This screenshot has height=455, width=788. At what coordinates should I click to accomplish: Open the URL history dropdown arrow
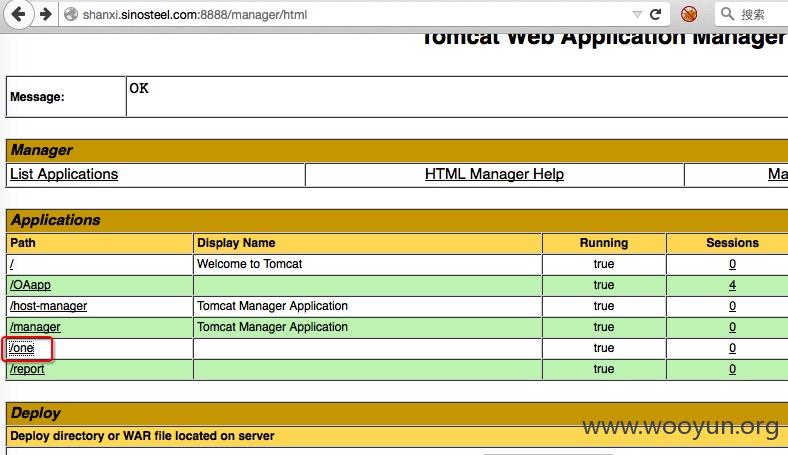(637, 15)
